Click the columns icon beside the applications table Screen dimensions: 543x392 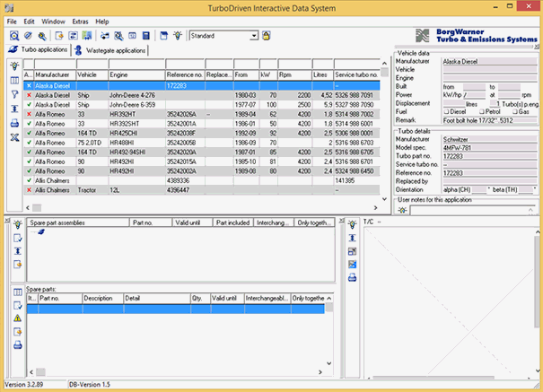[14, 80]
